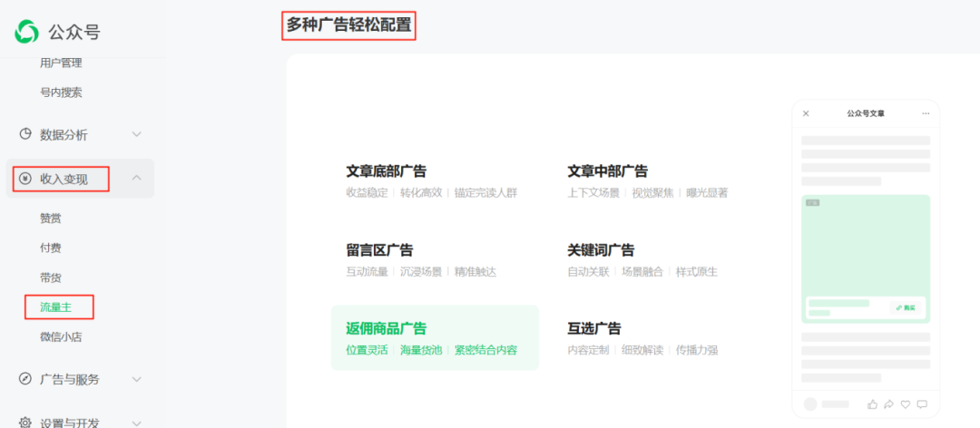Open the three-dot menu in article preview
The image size is (980, 428).
[x=926, y=113]
